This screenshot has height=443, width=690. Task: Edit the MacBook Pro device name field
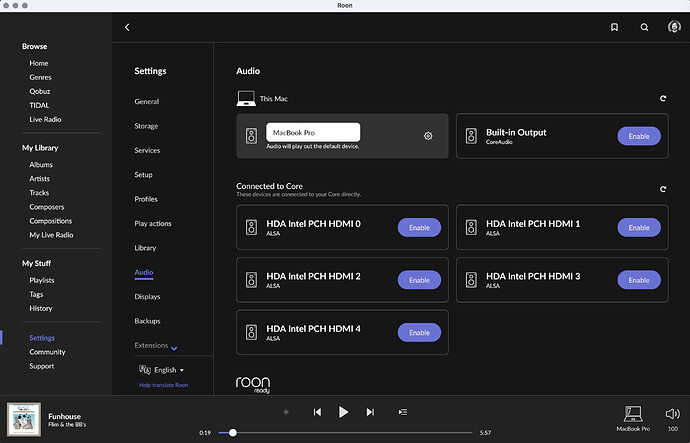(313, 132)
